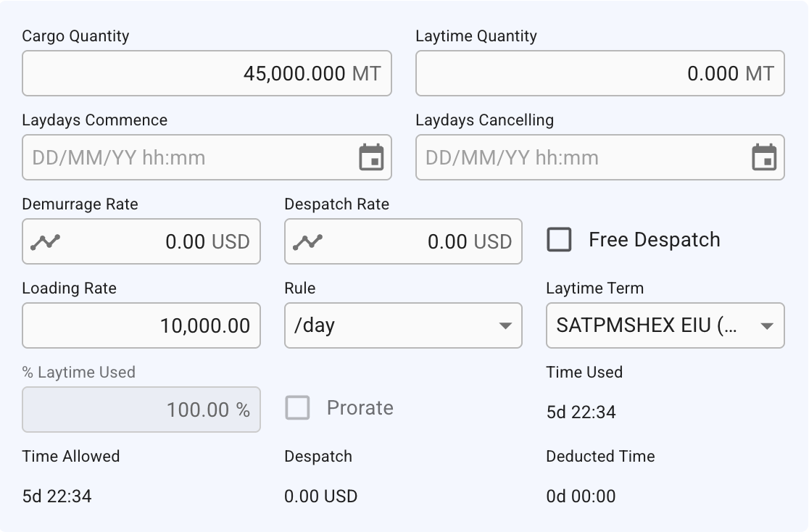809x532 pixels.
Task: Focus the Laydays Commence date field
Action: click(x=188, y=157)
